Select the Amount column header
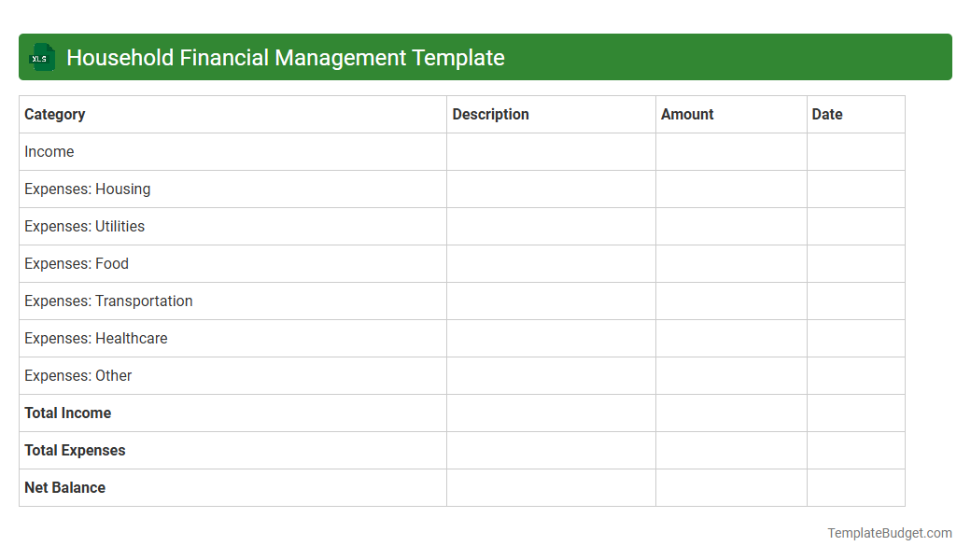Image resolution: width=971 pixels, height=560 pixels. (687, 114)
